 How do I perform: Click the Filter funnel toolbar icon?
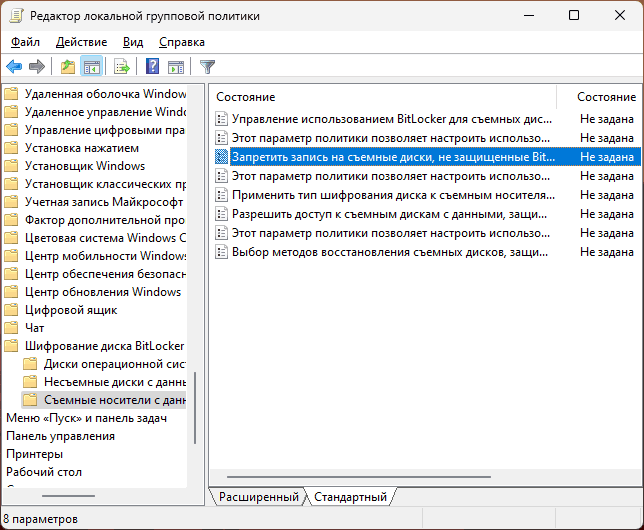207,66
